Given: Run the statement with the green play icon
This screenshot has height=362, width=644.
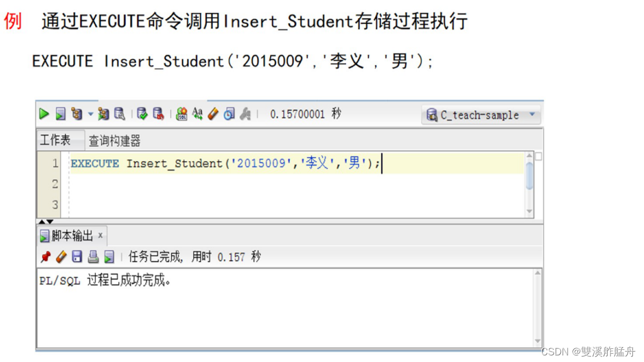Looking at the screenshot, I should pyautogui.click(x=44, y=114).
